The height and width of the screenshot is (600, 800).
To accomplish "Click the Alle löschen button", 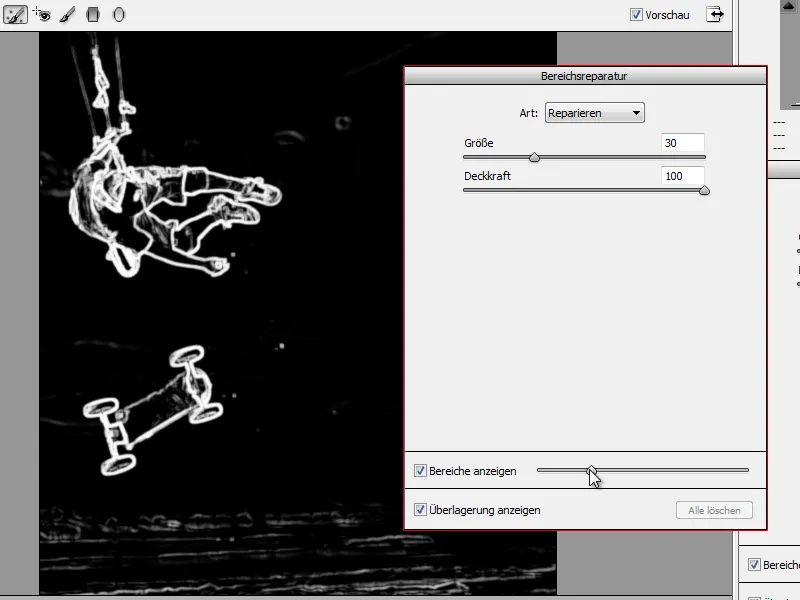I will coord(714,510).
